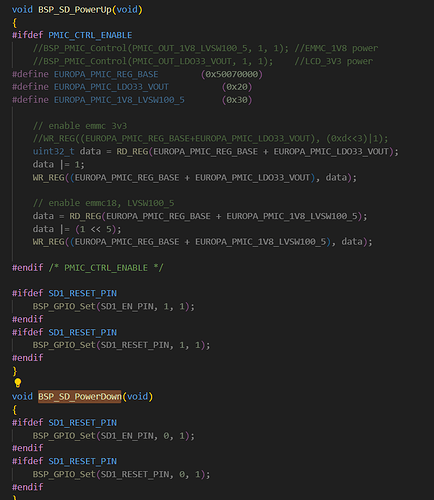Select the highlighted BSP_SD_PowerDown function name
Viewport: 434px width, 500px height.
pos(80,397)
